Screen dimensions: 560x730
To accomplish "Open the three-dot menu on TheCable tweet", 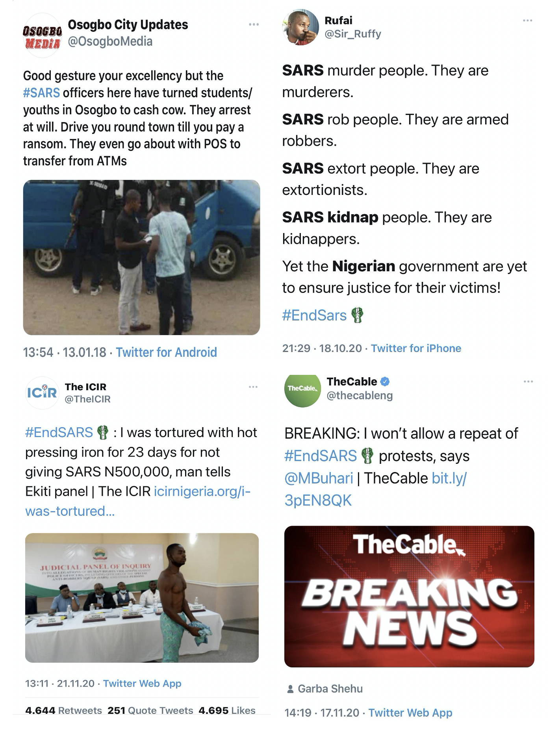I will click(x=528, y=382).
